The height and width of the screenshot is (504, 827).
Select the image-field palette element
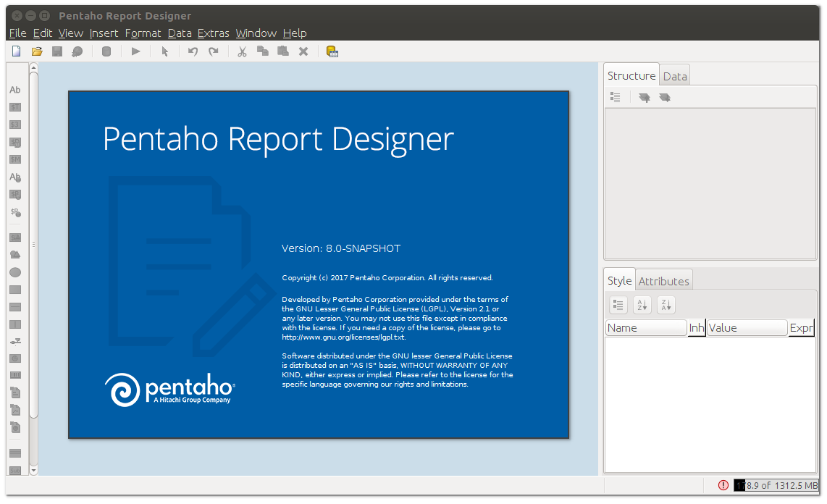coord(15,238)
